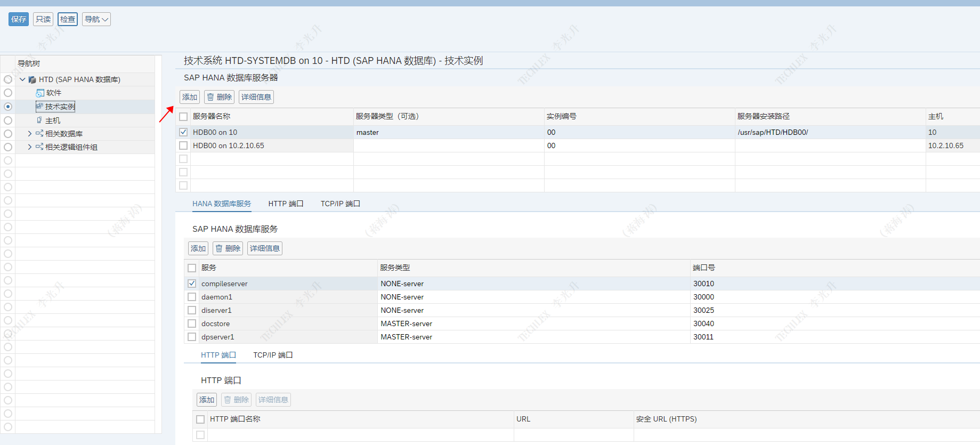Click the HTD database icon in the tree
Screen dimensions: 980x445
32,79
